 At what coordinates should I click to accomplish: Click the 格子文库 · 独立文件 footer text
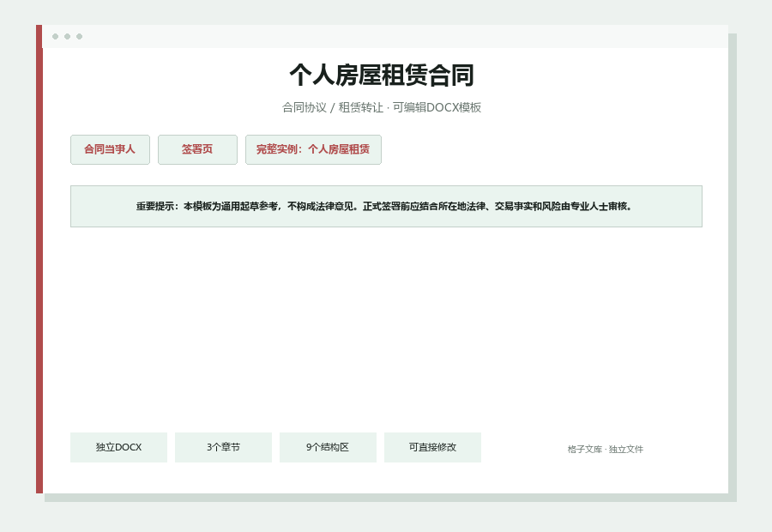(605, 450)
